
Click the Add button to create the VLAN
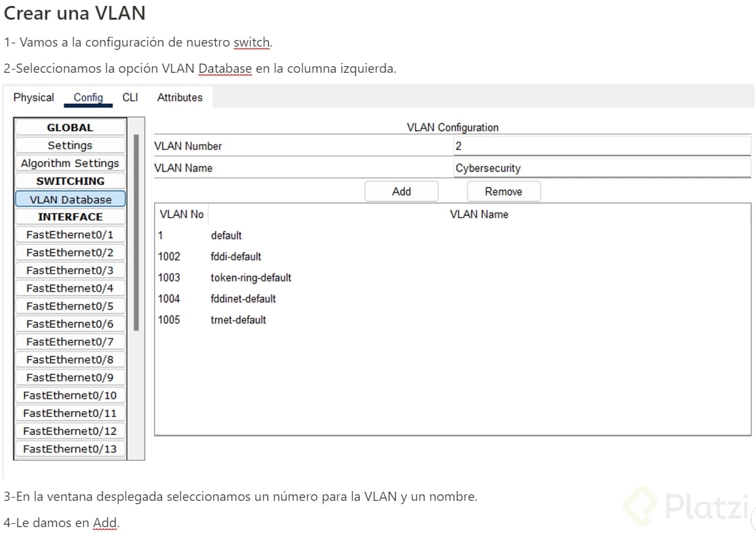coord(401,191)
